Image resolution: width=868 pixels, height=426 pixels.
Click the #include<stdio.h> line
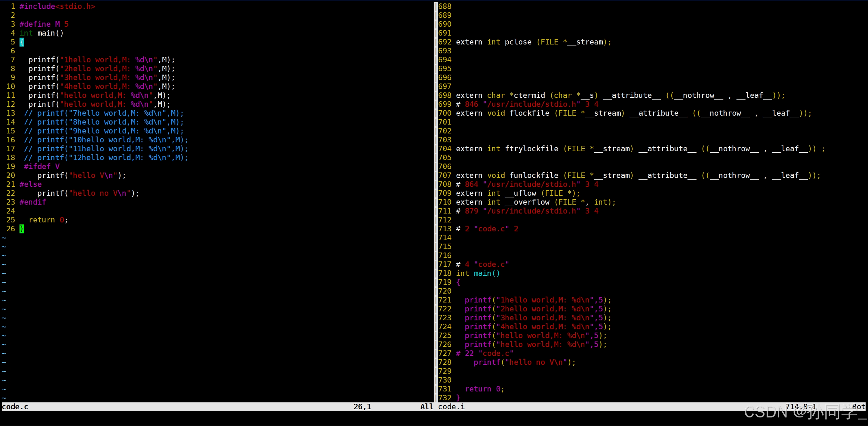[57, 6]
